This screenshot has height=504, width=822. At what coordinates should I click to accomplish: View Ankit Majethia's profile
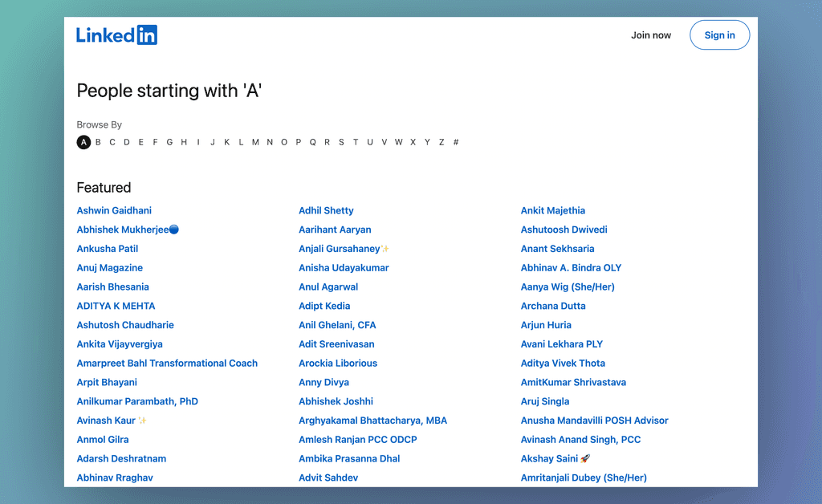[552, 210]
